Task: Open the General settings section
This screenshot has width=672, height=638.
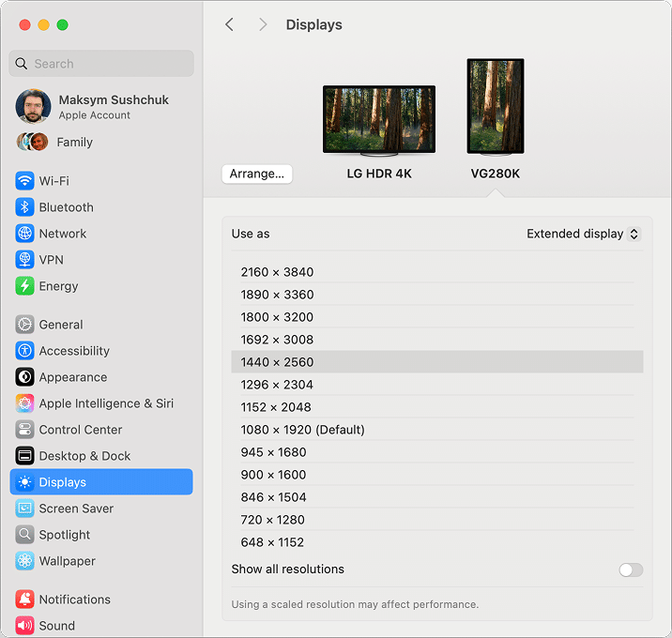Action: (x=61, y=325)
